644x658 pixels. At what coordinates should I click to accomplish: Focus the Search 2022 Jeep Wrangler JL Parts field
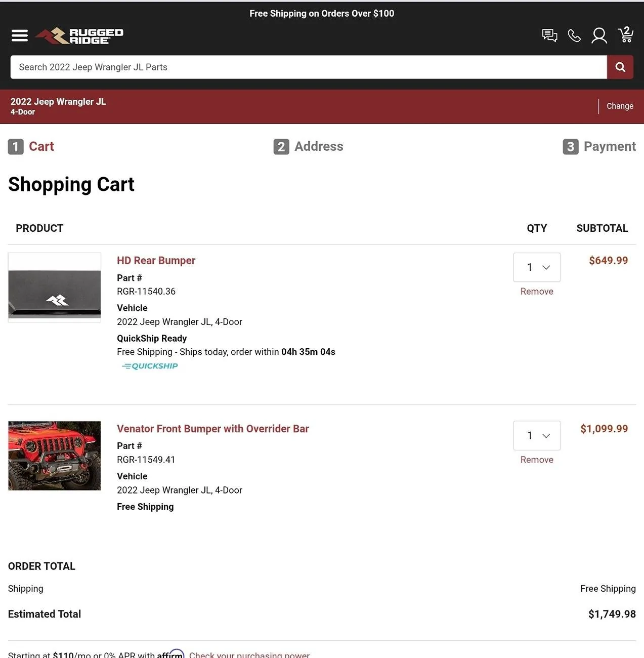[x=309, y=67]
